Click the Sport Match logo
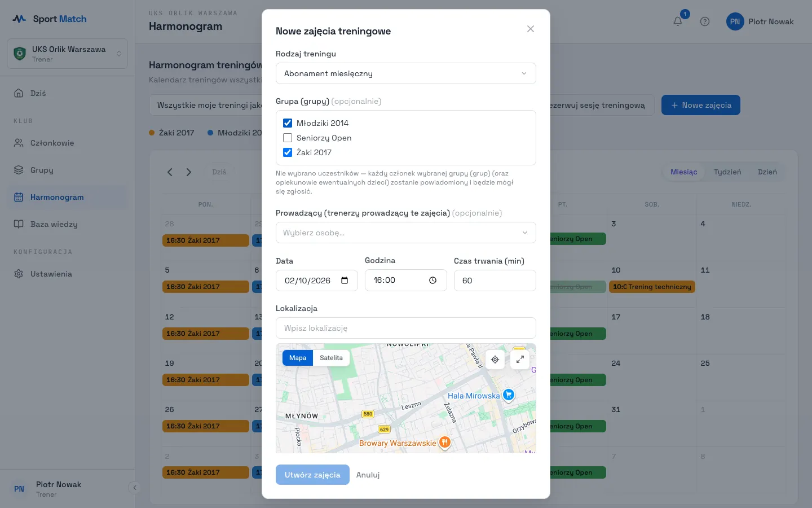The height and width of the screenshot is (508, 812). [50, 19]
